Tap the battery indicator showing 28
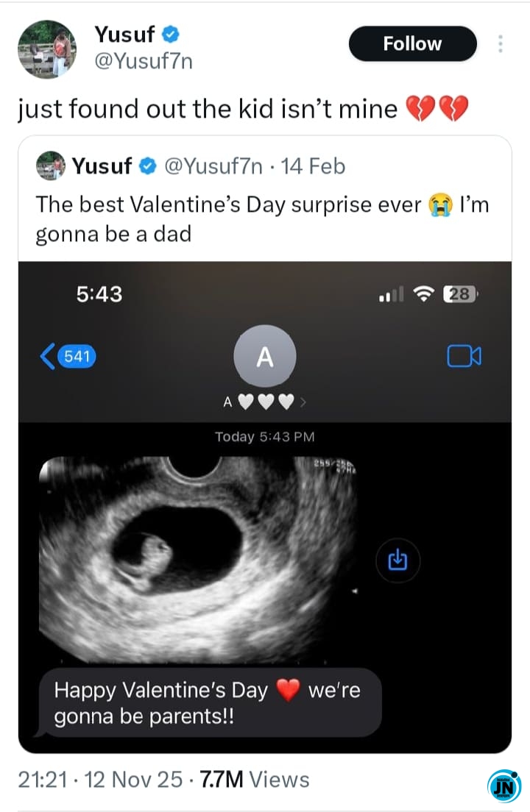Viewport: 530px width, 812px height. (460, 295)
